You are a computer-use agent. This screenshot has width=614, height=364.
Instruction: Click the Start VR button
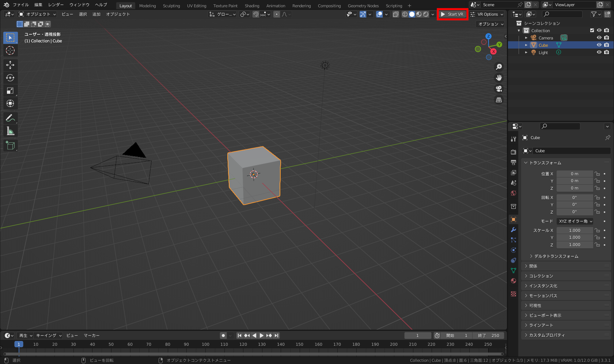coord(452,14)
